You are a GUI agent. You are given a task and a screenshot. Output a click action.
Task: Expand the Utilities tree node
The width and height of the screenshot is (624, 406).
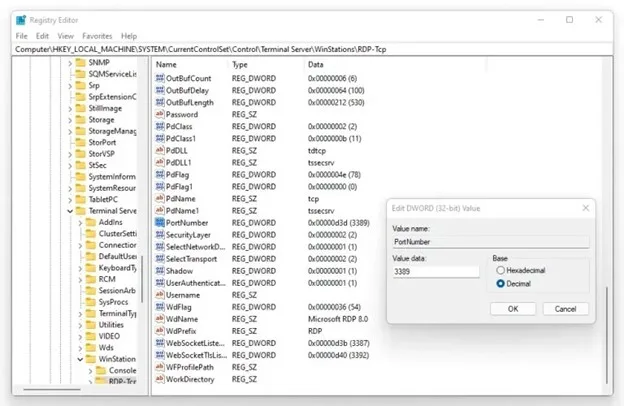[x=80, y=325]
